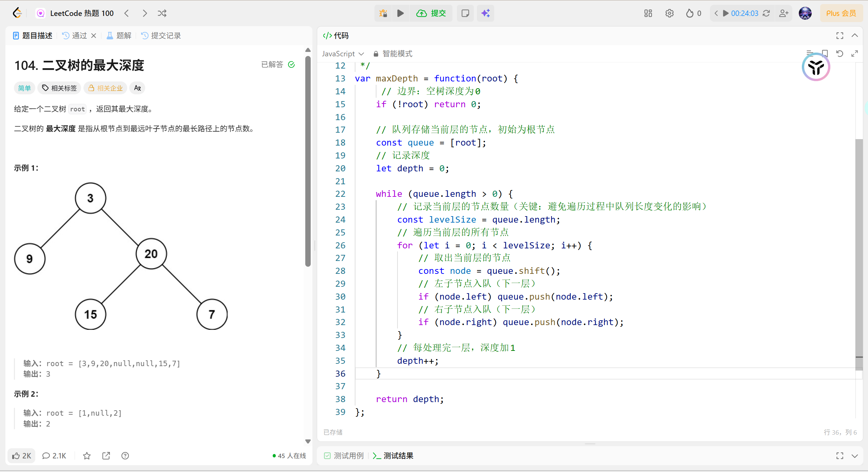Click the code bookmark icon
The image size is (868, 472).
[825, 54]
